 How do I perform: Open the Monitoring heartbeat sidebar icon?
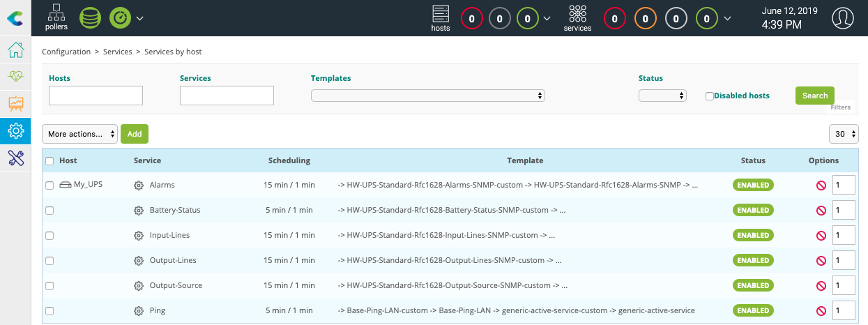tap(15, 77)
